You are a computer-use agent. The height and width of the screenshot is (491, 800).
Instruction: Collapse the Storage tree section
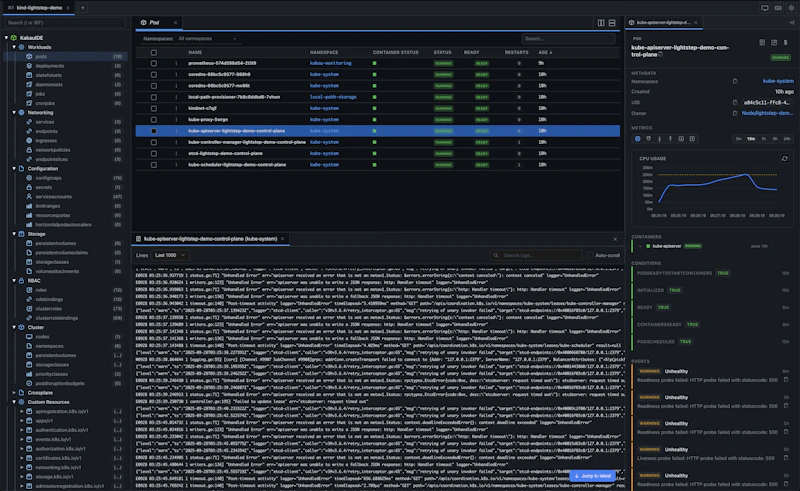14,234
